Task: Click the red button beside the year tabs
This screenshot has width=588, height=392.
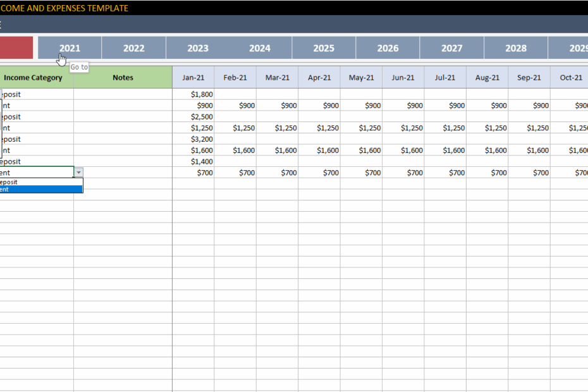Action: (16, 47)
